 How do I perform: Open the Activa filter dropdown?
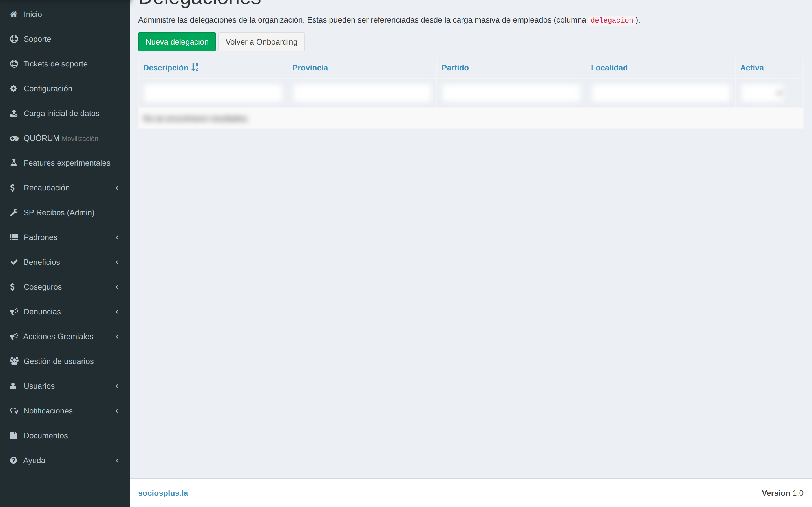762,93
